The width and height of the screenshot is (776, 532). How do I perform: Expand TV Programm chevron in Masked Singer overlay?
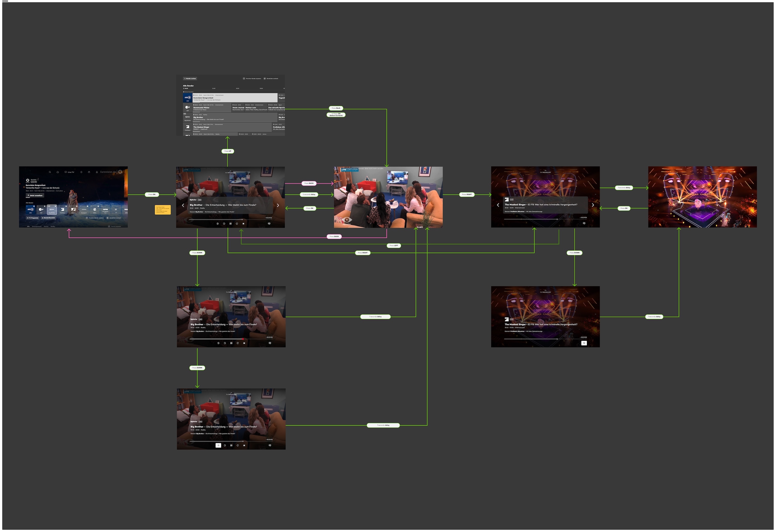point(545,171)
